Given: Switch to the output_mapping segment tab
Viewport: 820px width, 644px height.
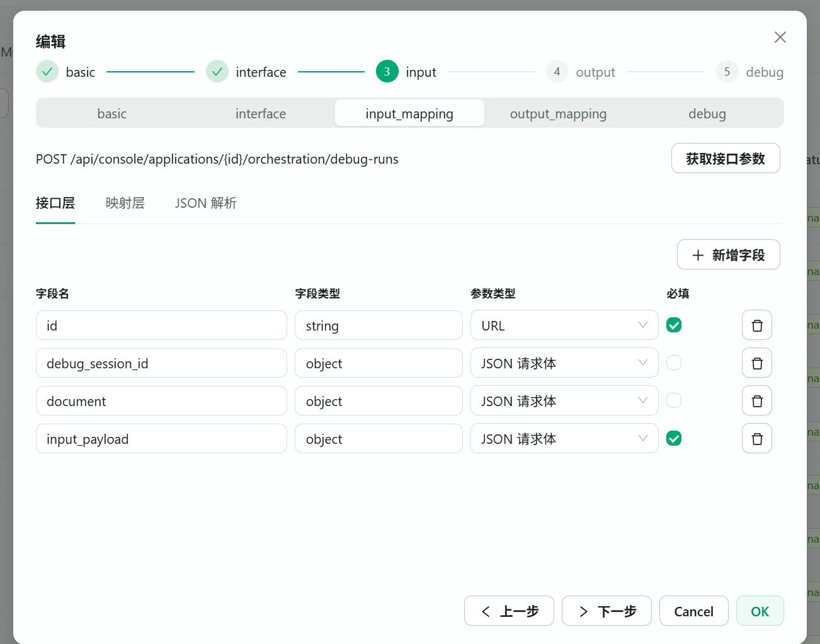Looking at the screenshot, I should coord(559,113).
